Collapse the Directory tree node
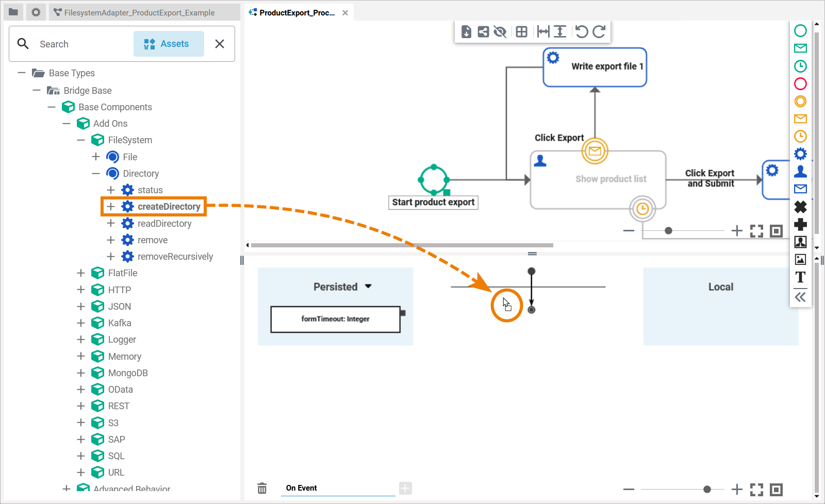 coord(96,174)
